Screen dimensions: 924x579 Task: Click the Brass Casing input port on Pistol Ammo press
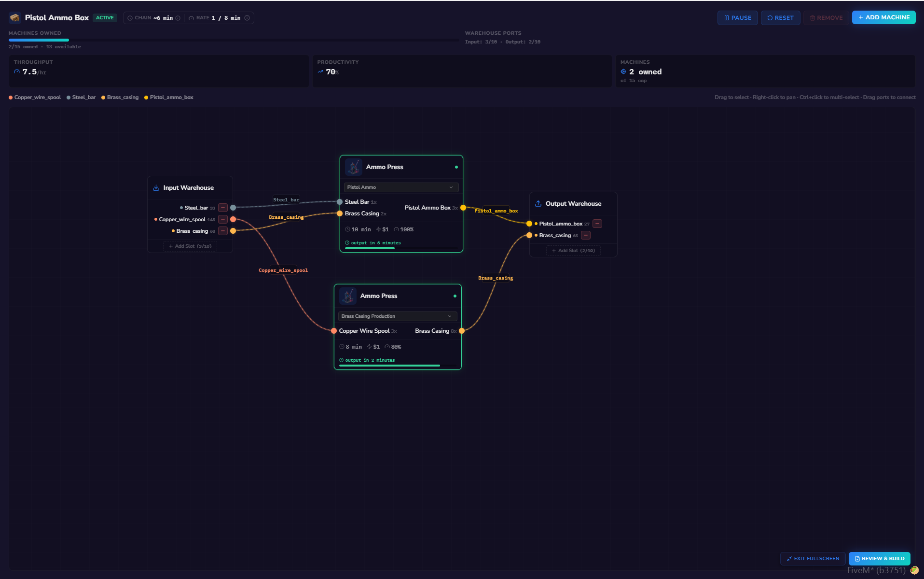click(340, 213)
